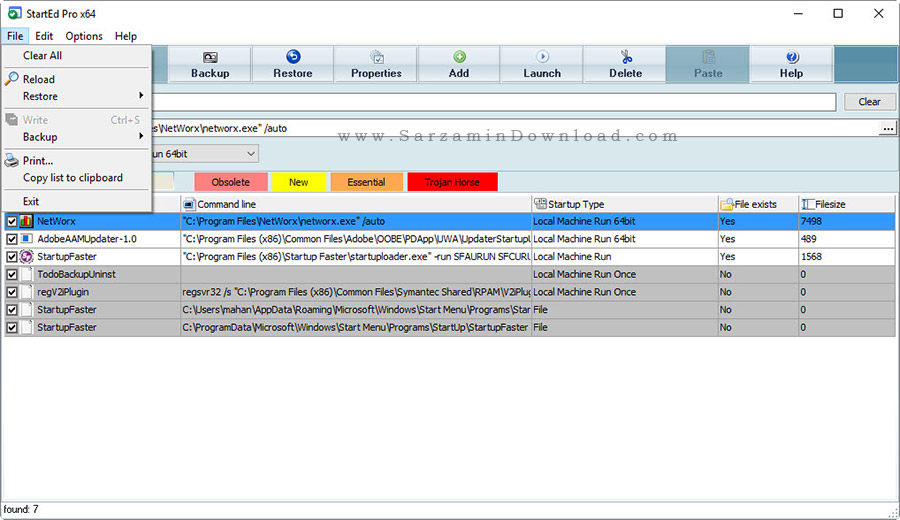Viewport: 900px width, 520px height.
Task: Open the Options menu
Action: (84, 36)
